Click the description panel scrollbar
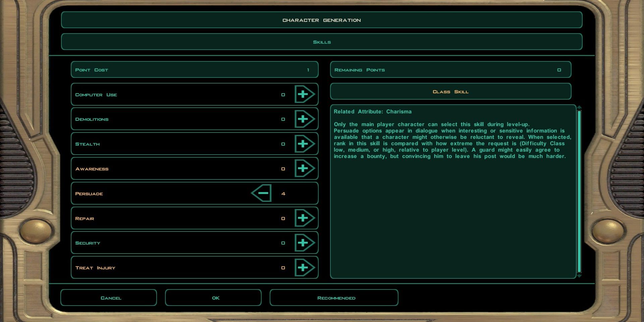This screenshot has height=322, width=644. [x=579, y=191]
